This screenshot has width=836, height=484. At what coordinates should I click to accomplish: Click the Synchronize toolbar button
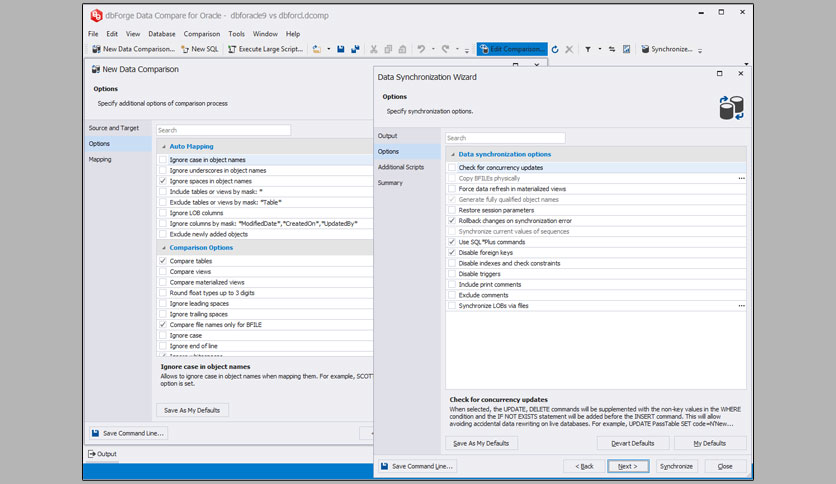coord(666,49)
